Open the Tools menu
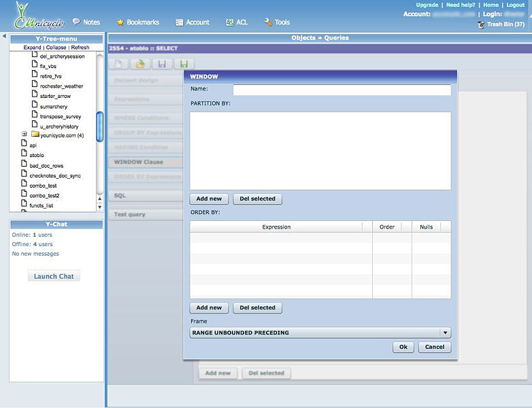This screenshot has width=532, height=408. [277, 22]
